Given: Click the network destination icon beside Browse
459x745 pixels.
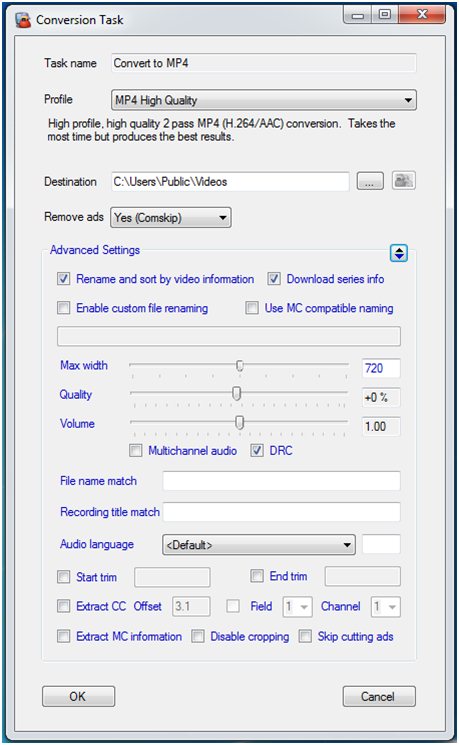Looking at the screenshot, I should [403, 181].
